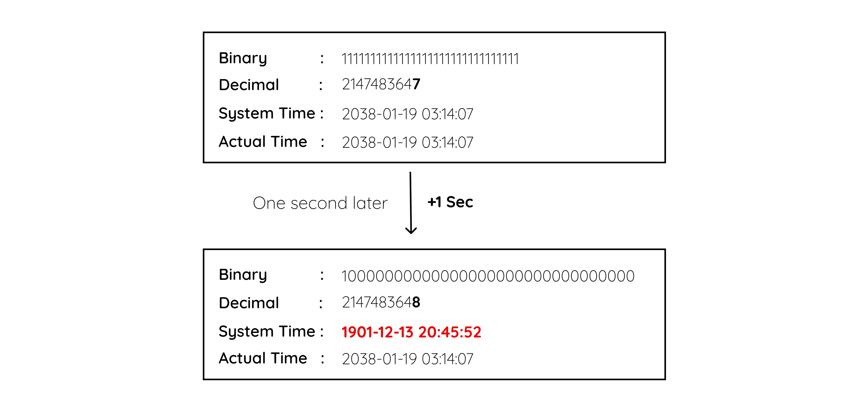Click the top box Actual Time value
The width and height of the screenshot is (868, 411).
coord(407,142)
